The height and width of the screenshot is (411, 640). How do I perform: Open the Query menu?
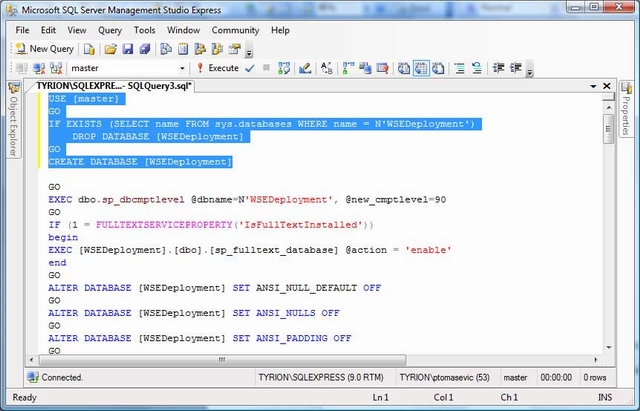click(x=110, y=30)
